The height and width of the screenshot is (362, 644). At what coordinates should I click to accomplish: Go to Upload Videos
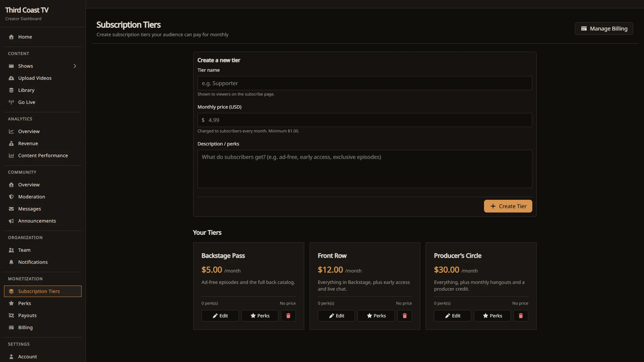[x=43, y=78]
